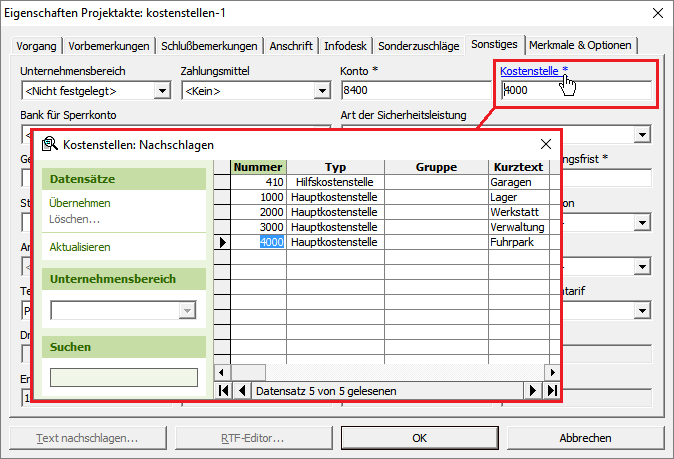Go to next record arrow
The width and height of the screenshot is (674, 459).
[x=533, y=390]
